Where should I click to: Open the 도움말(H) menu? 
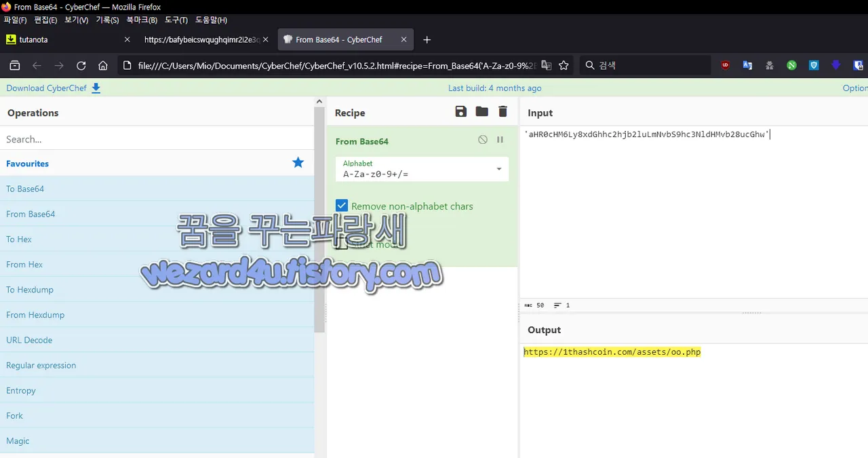pos(211,20)
